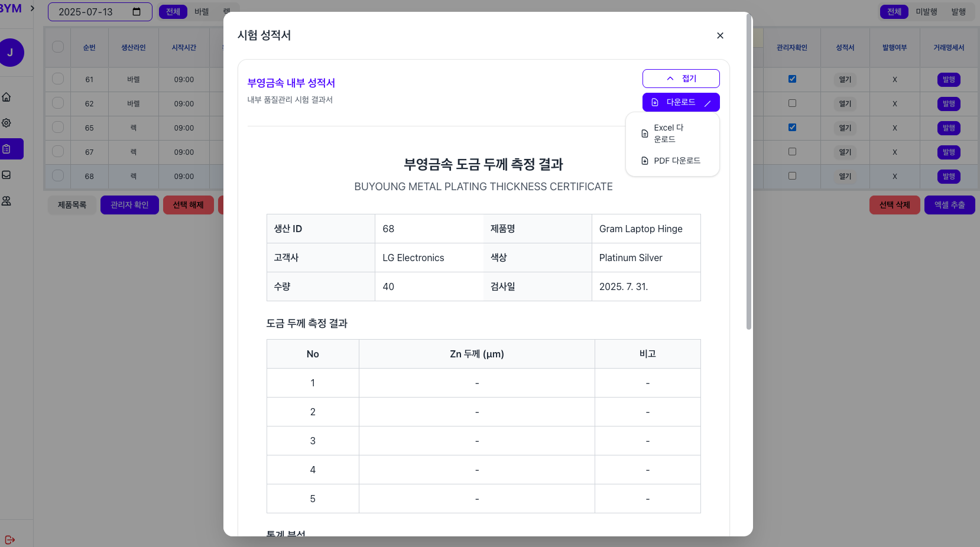Toggle the admin check checkbox for row 62
980x547 pixels.
pyautogui.click(x=792, y=103)
